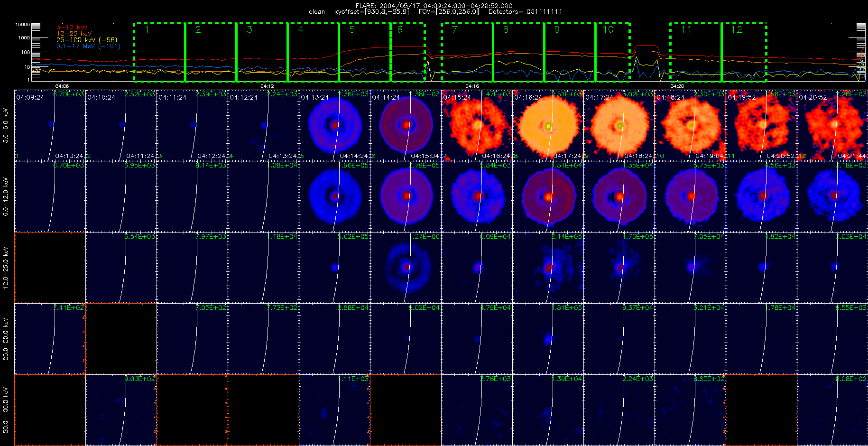Click the 3.0-6.0 keV row axis label
The image size is (868, 446).
coord(6,125)
